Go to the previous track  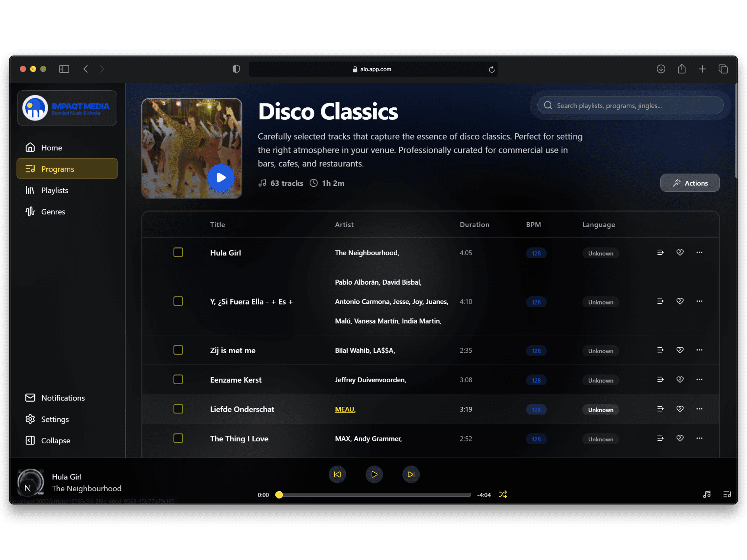pyautogui.click(x=337, y=474)
